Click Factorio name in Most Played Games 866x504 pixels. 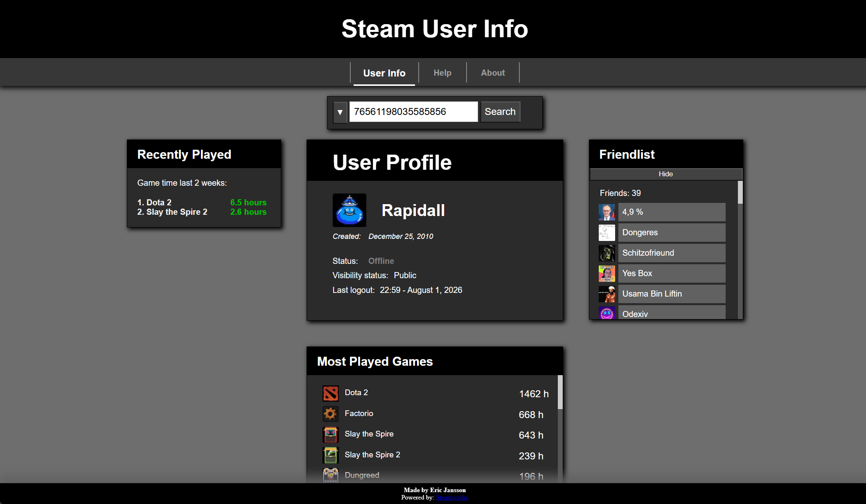click(x=359, y=414)
